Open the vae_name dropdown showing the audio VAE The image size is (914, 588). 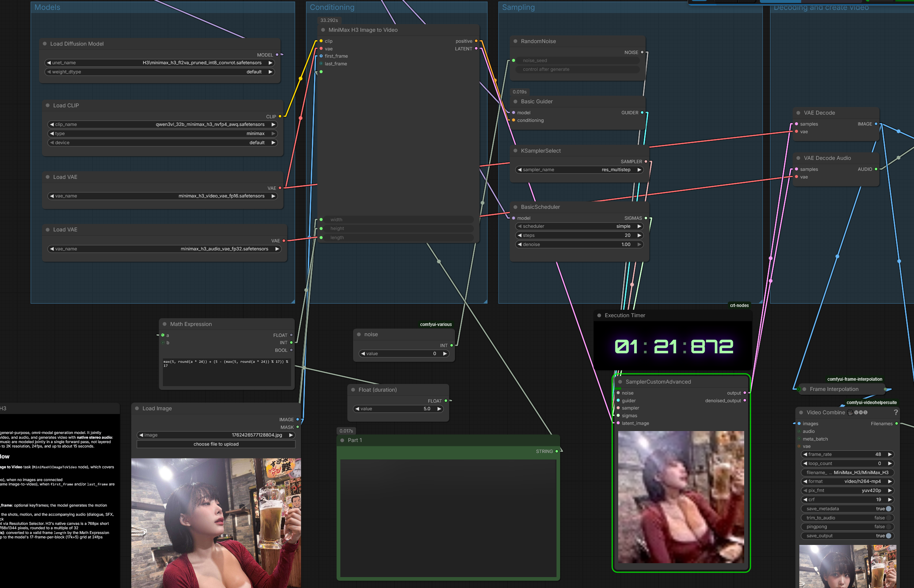click(x=165, y=249)
